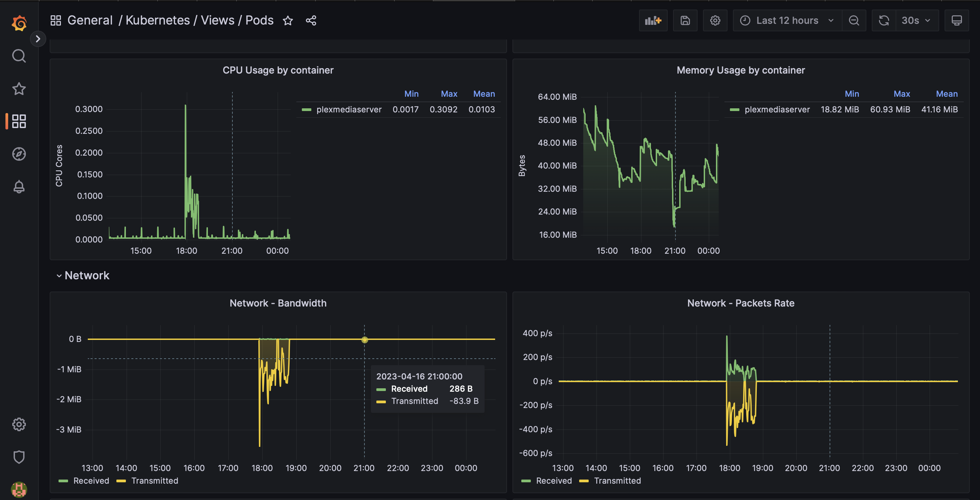This screenshot has width=980, height=500.
Task: Toggle plexmediaserver series in CPU legend
Action: coord(349,110)
